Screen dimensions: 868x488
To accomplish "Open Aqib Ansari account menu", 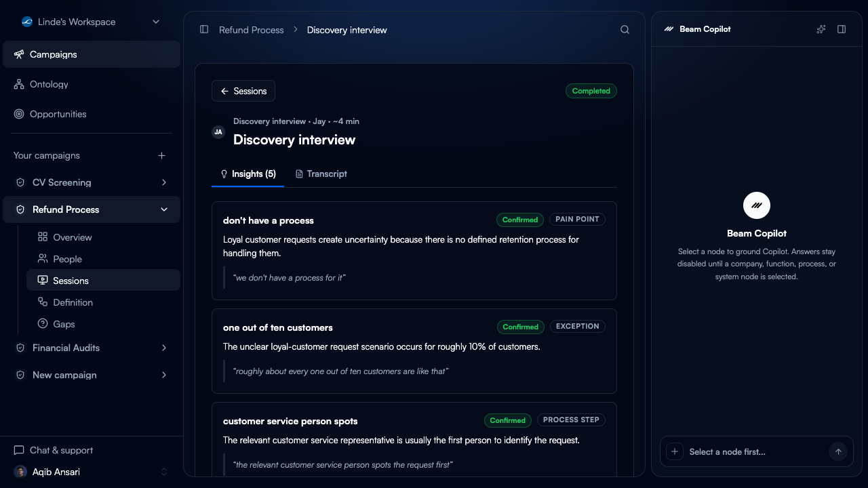I will pos(92,472).
